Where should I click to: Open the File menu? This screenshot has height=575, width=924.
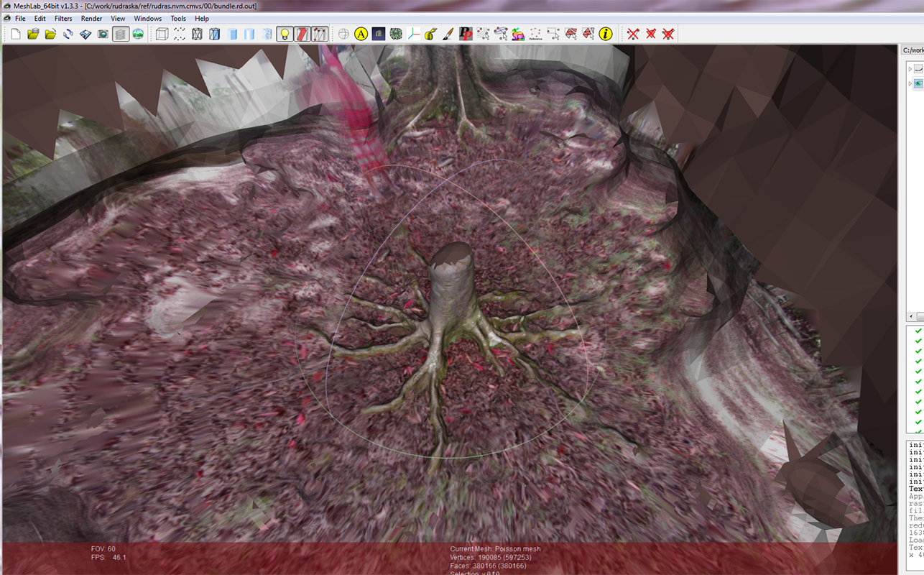tap(20, 18)
